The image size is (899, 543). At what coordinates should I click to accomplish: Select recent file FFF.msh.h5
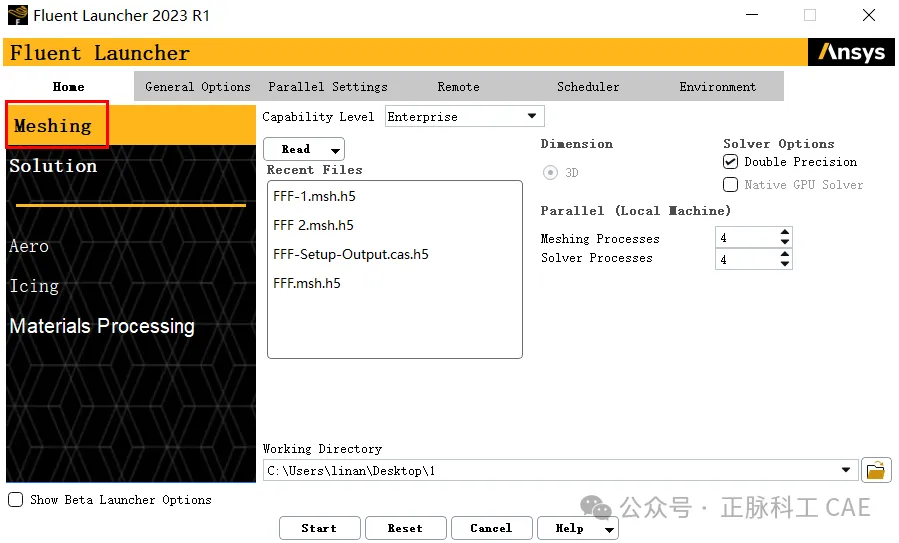307,283
